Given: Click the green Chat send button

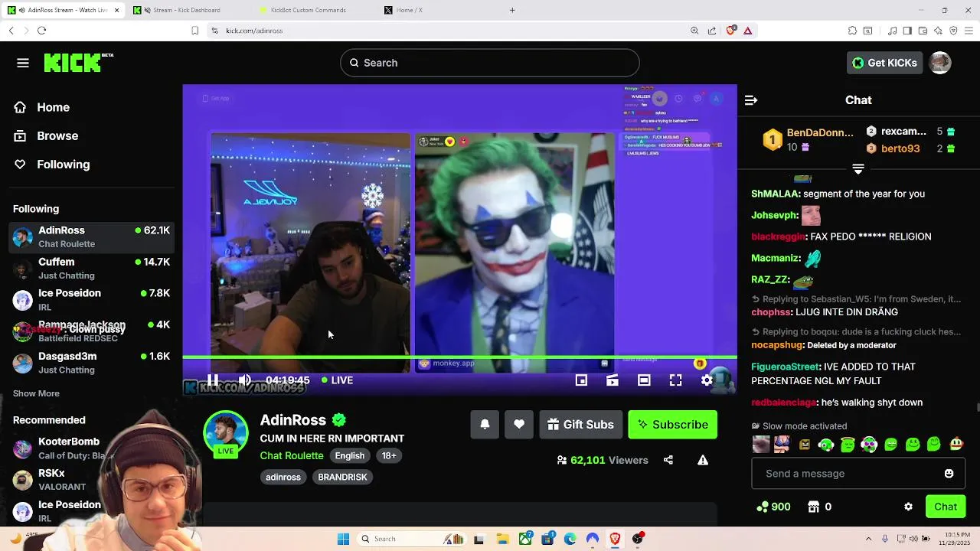Looking at the screenshot, I should click(x=945, y=507).
